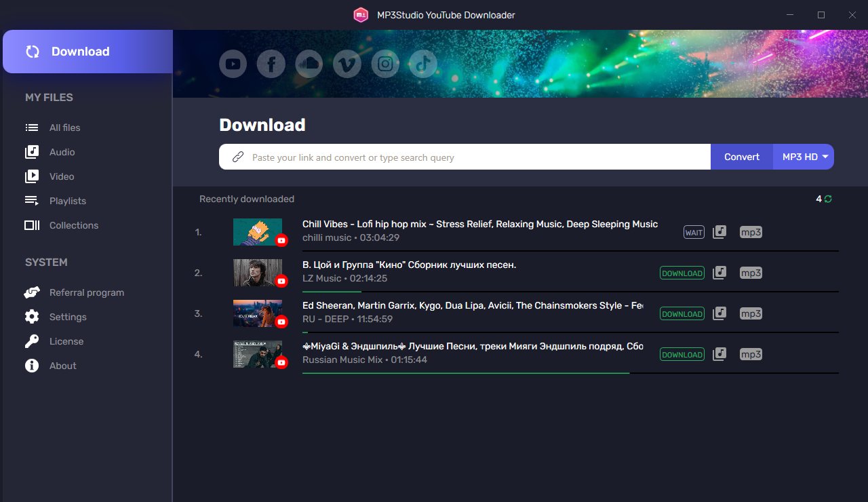This screenshot has height=502, width=868.
Task: Click the MiyaGi & Эндшпиль thumbnail
Action: (x=258, y=354)
